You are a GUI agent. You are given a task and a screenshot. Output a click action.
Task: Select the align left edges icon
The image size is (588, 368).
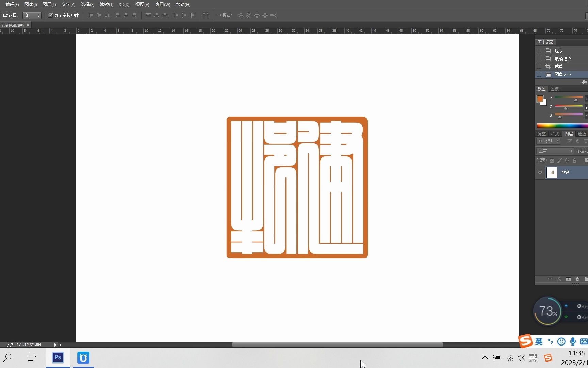(x=117, y=15)
